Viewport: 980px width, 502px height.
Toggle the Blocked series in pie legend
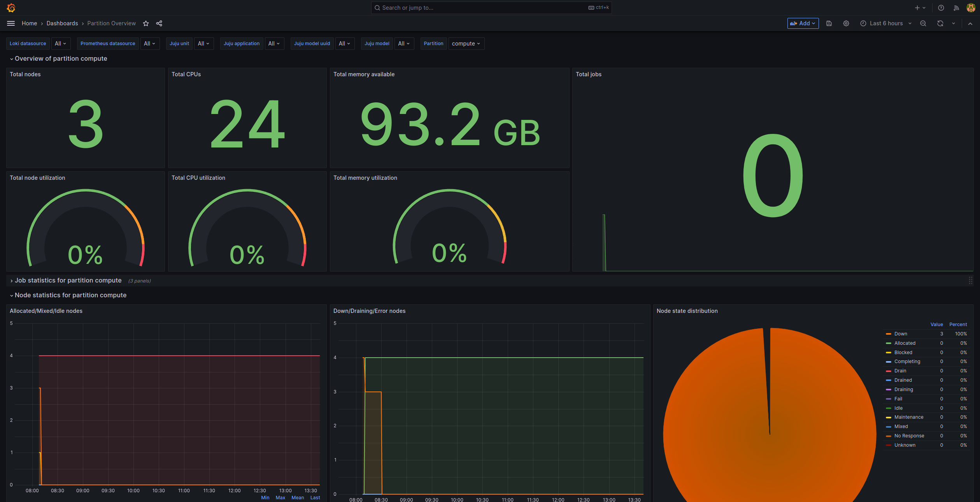pyautogui.click(x=903, y=353)
